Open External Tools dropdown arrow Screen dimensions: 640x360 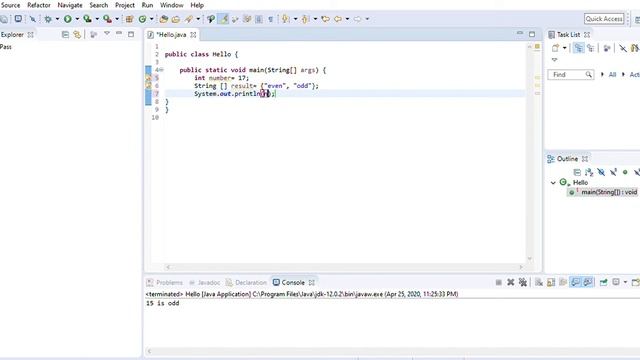117,19
